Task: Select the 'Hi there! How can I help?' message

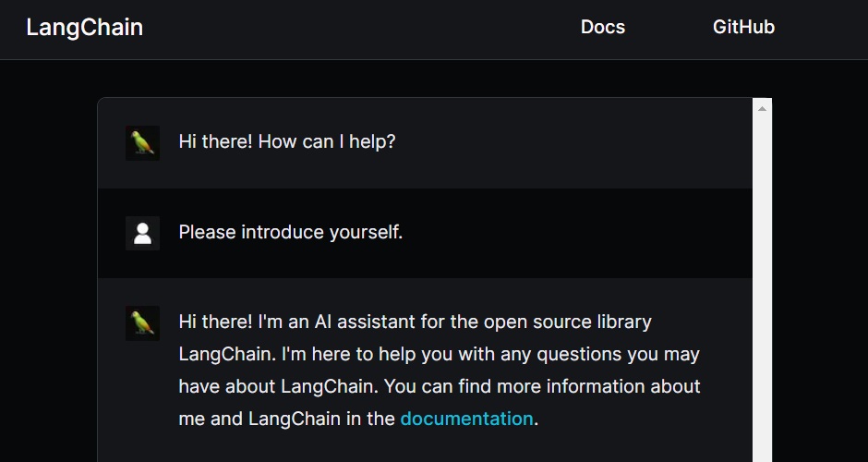Action: point(286,143)
